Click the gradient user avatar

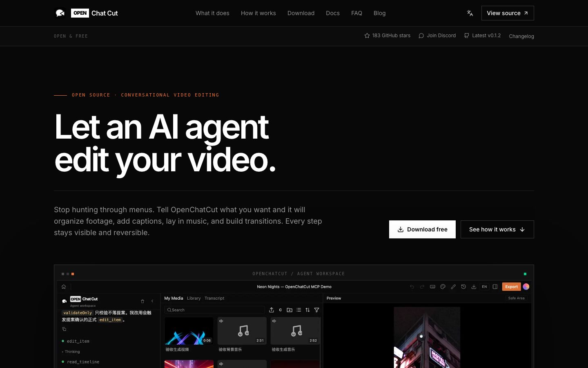526,287
